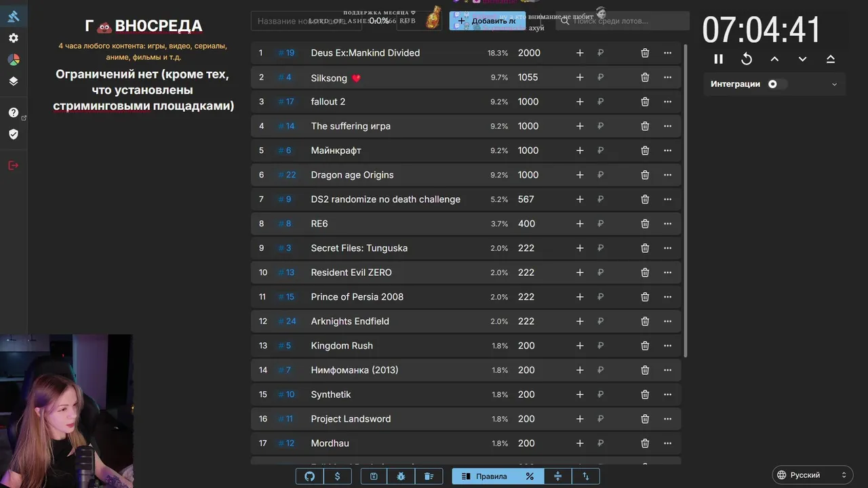Focus the Поиск среди лотов search field
This screenshot has width=868, height=488.
point(623,21)
